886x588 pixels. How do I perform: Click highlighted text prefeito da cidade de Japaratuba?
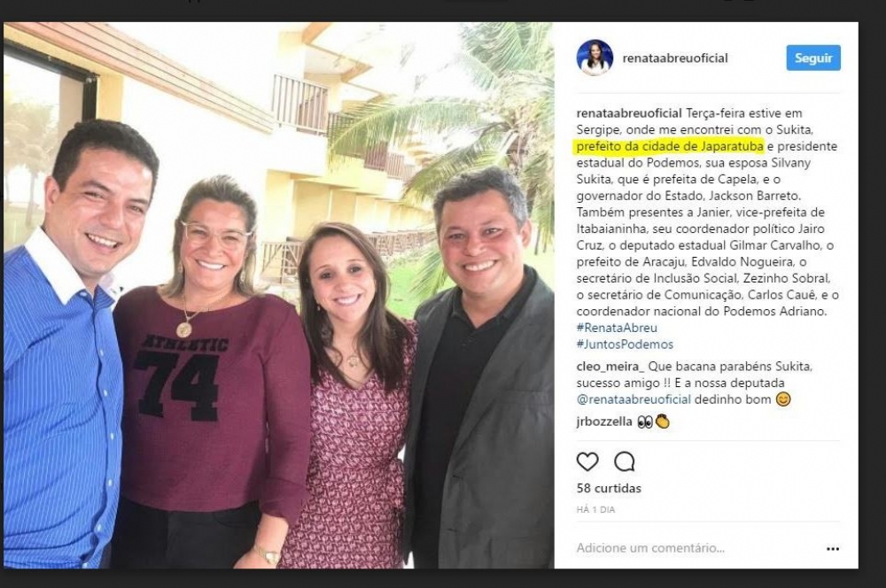(x=670, y=146)
